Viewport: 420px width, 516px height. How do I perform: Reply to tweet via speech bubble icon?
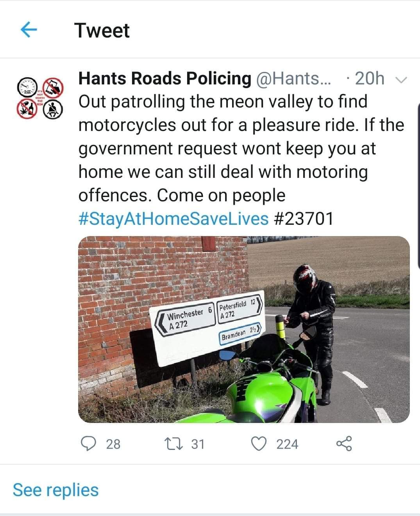point(88,444)
